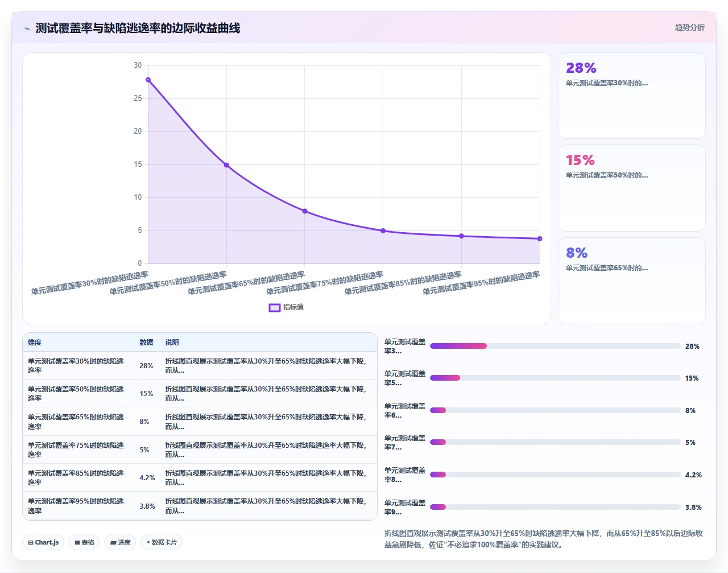Viewport: 728px width, 573px height.
Task: Click the 4.2% table cell
Action: click(147, 478)
